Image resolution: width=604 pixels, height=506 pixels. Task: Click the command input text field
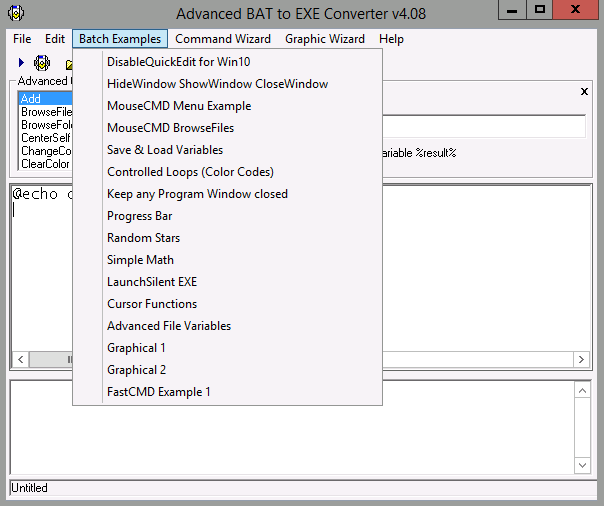(480, 126)
